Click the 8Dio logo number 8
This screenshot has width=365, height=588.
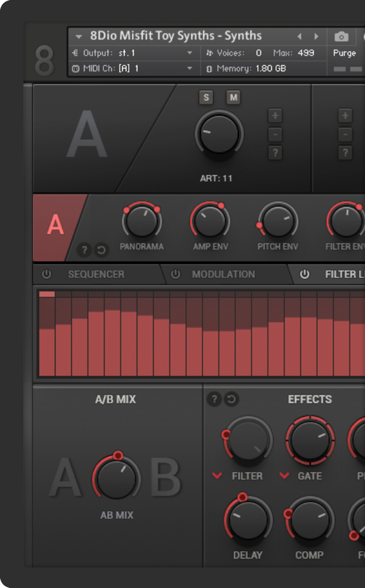[44, 60]
